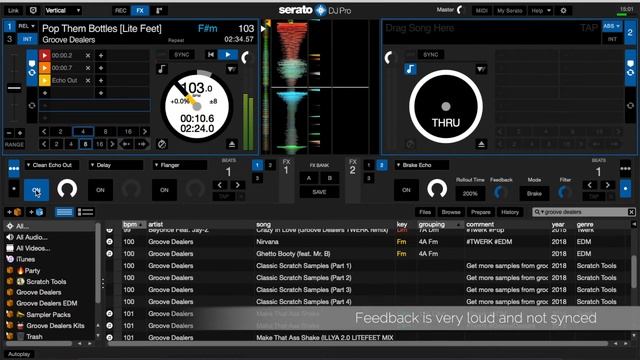Delete the Echo Out cue point
The width and height of the screenshot is (640, 360).
88,80
